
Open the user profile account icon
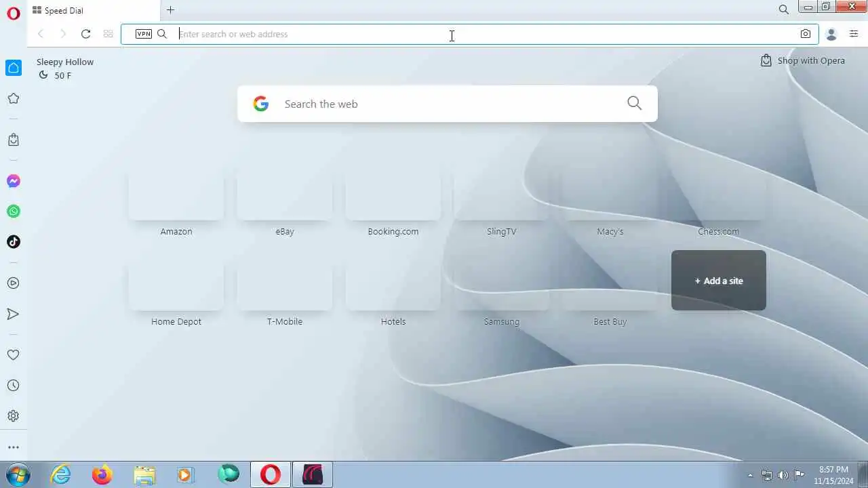pos(831,34)
